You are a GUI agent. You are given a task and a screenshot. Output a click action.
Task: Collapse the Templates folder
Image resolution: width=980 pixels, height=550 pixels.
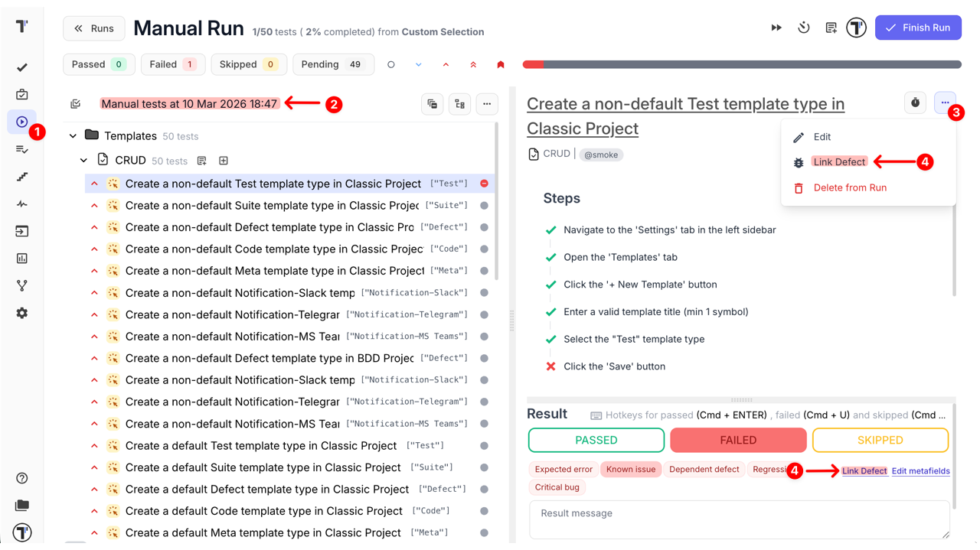pos(73,136)
